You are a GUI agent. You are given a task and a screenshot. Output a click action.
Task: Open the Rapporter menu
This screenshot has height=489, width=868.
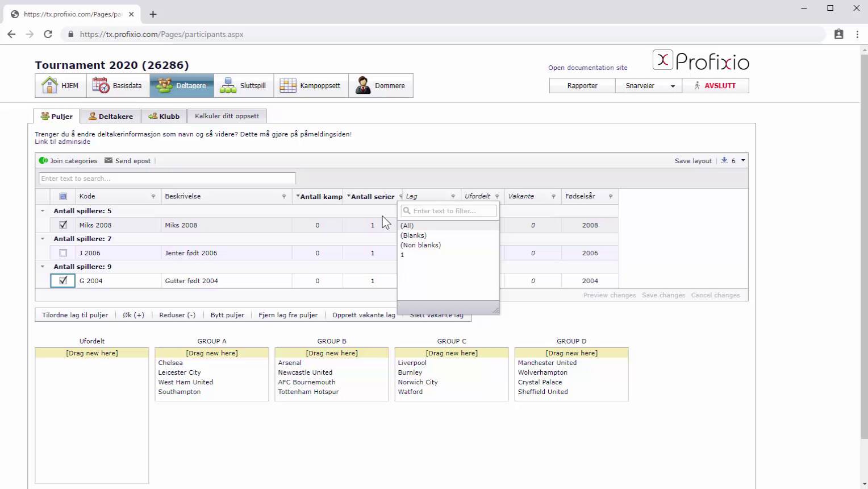click(x=582, y=86)
